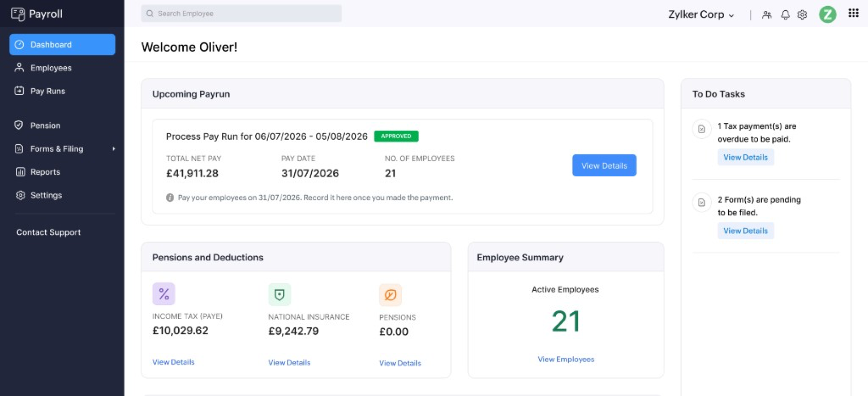Click the pay date 31/07/2026
The height and width of the screenshot is (396, 868).
tap(310, 174)
